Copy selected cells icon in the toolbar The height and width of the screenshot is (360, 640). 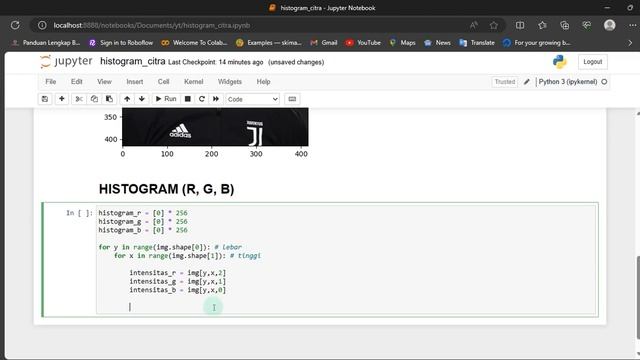[94, 99]
